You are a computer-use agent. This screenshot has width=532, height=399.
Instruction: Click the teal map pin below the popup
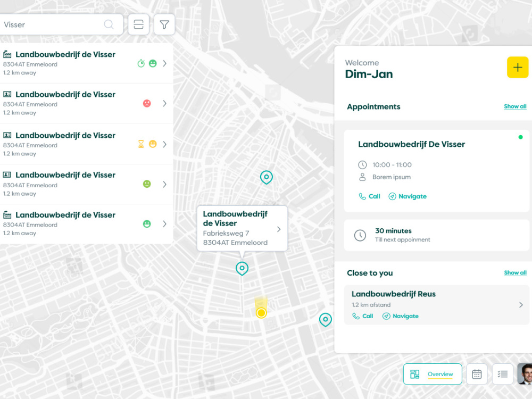coord(242,268)
